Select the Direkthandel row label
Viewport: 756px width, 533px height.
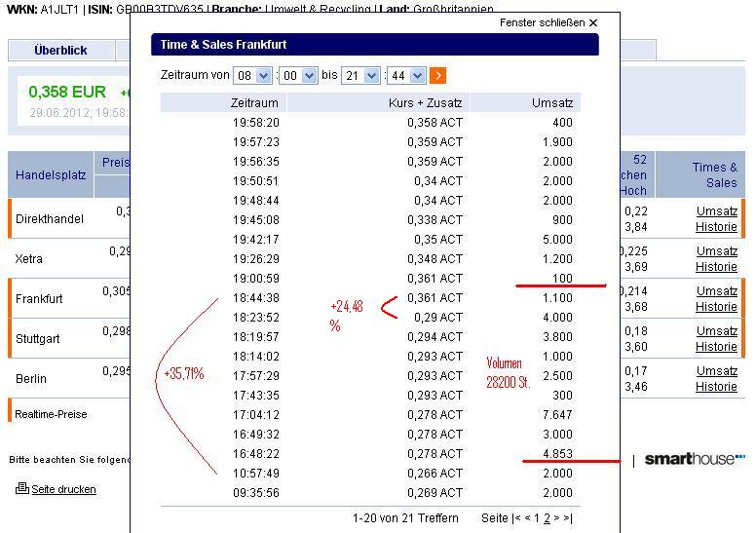50,219
